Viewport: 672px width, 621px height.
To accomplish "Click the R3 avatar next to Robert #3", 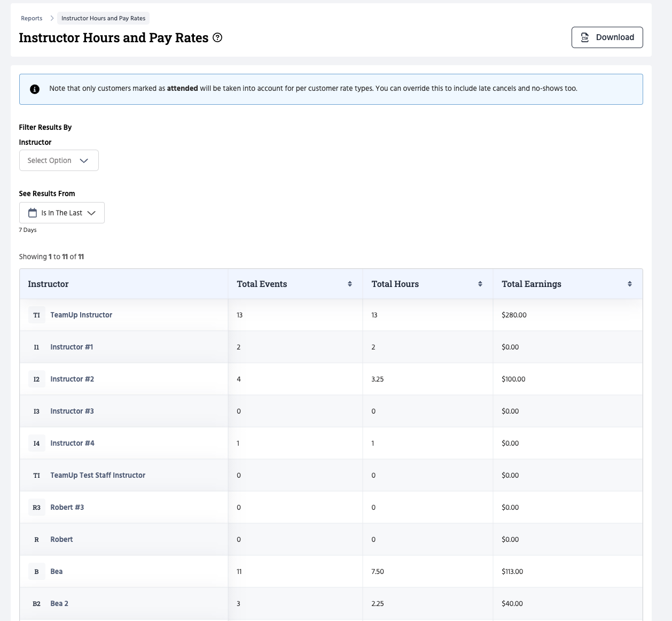I will (36, 507).
